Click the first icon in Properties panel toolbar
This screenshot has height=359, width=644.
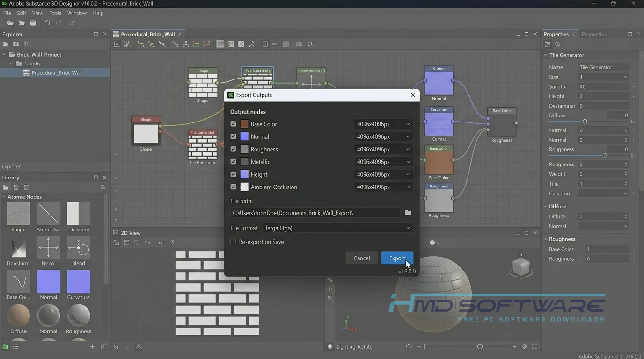point(547,44)
